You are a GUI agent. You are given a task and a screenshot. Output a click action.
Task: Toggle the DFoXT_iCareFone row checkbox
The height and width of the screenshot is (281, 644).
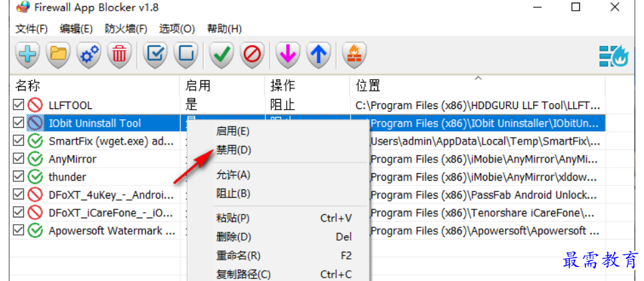click(18, 212)
